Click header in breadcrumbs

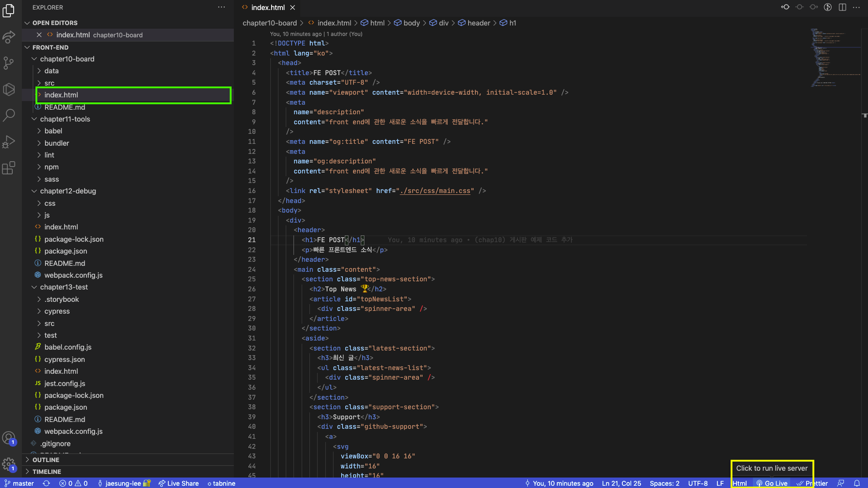click(474, 23)
